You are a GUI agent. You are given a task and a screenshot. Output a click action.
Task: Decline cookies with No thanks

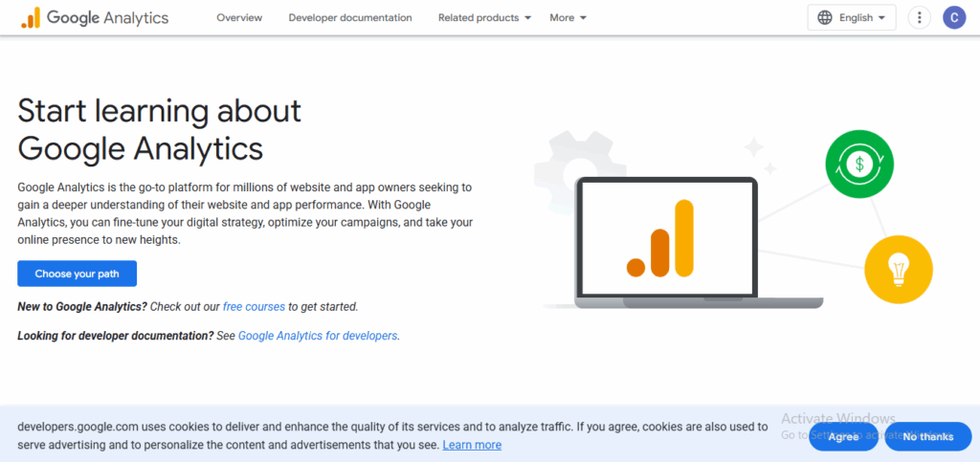[928, 436]
